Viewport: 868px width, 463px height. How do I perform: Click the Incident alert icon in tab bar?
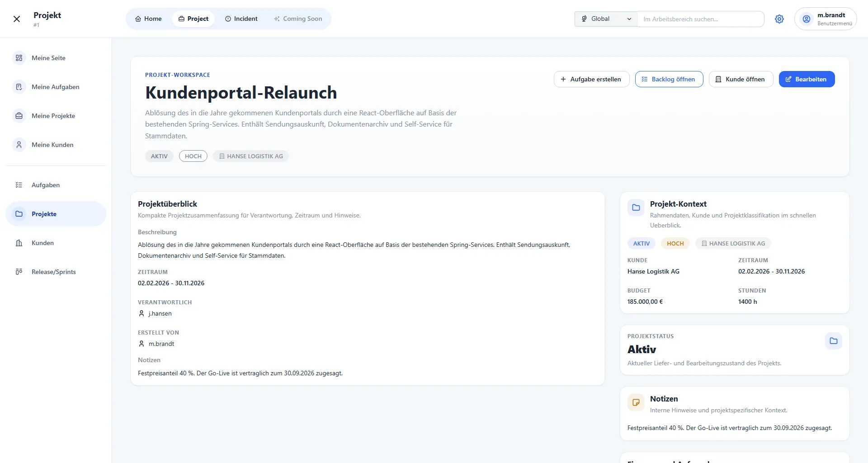pos(228,19)
